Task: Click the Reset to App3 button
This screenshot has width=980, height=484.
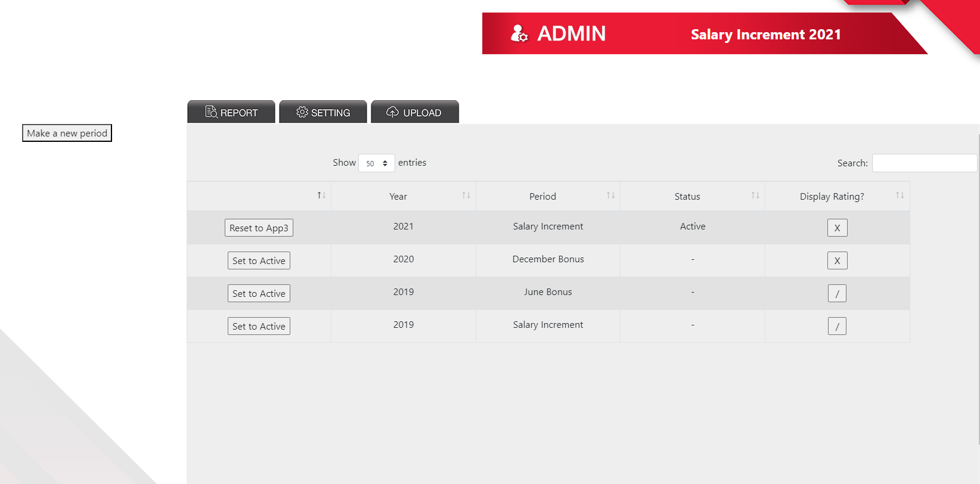Action: tap(259, 228)
